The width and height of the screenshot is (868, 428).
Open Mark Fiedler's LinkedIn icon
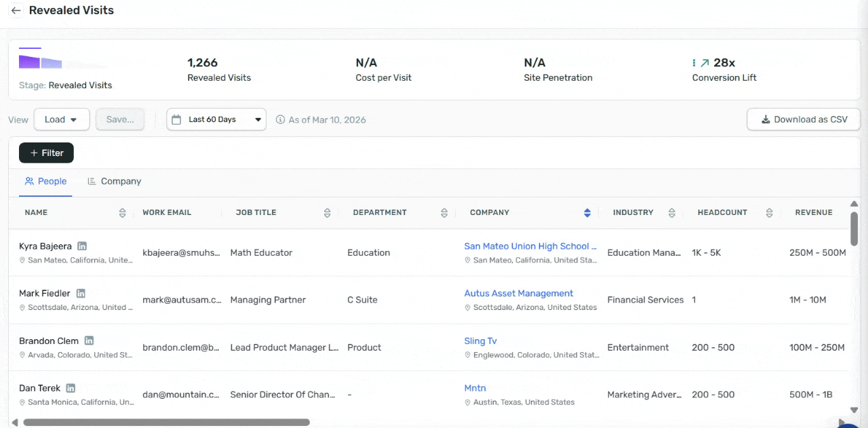pos(81,294)
